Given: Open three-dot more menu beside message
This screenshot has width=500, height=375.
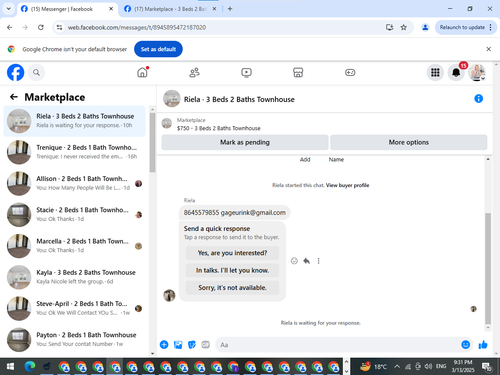Looking at the screenshot, I should tap(318, 261).
